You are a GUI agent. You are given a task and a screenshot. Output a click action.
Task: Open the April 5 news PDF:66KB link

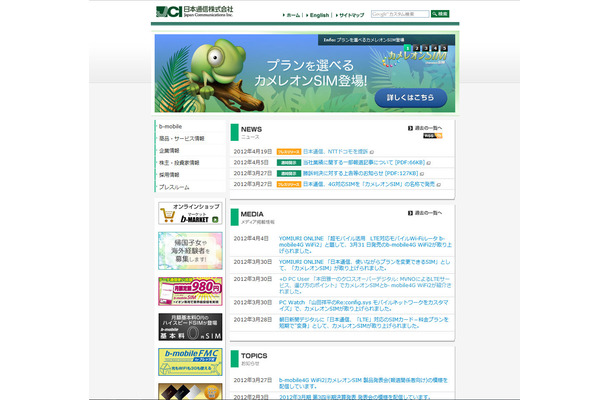pos(364,162)
